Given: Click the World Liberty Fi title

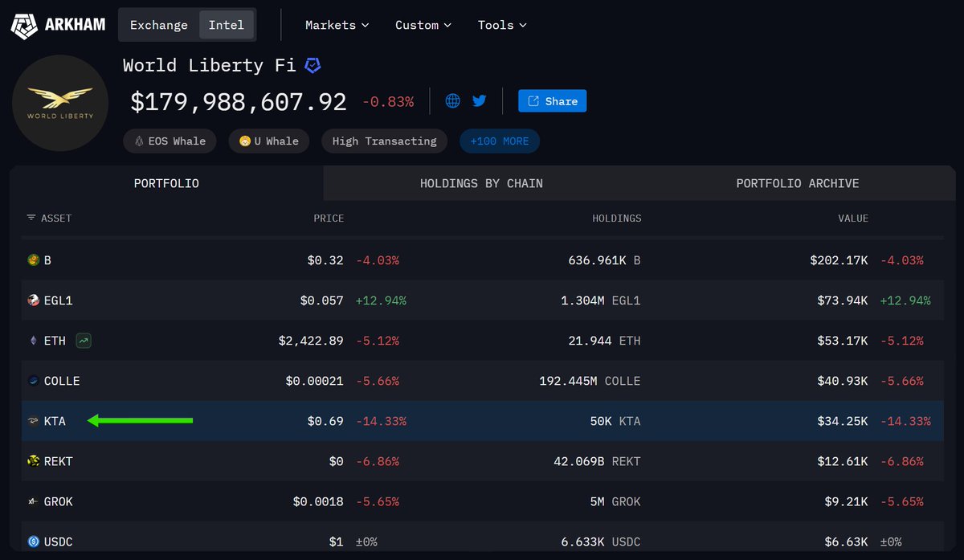Looking at the screenshot, I should [x=210, y=66].
